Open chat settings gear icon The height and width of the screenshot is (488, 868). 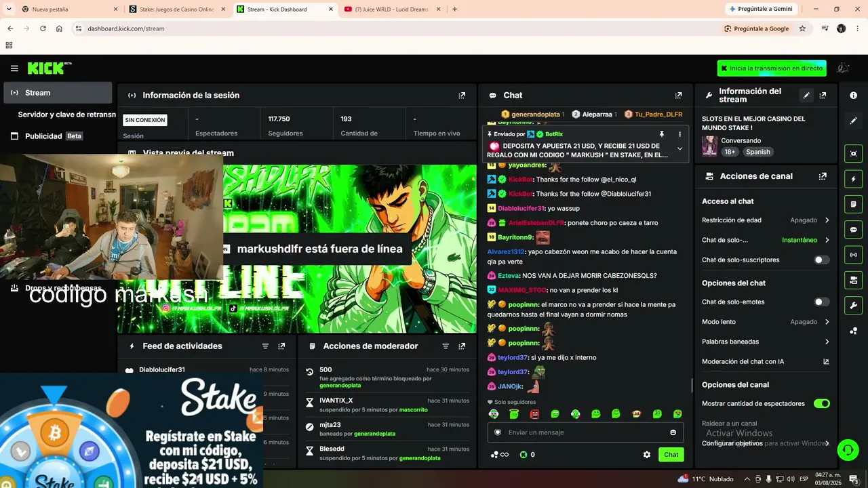(x=647, y=455)
